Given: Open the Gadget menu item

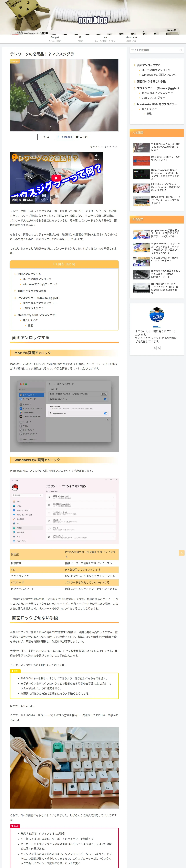Looking at the screenshot, I should tap(55, 39).
